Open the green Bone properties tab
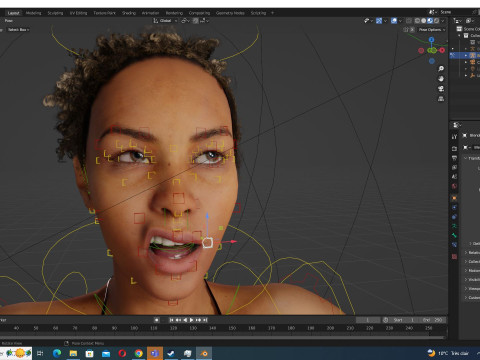Viewport: 480px width, 360px height. 454,235
